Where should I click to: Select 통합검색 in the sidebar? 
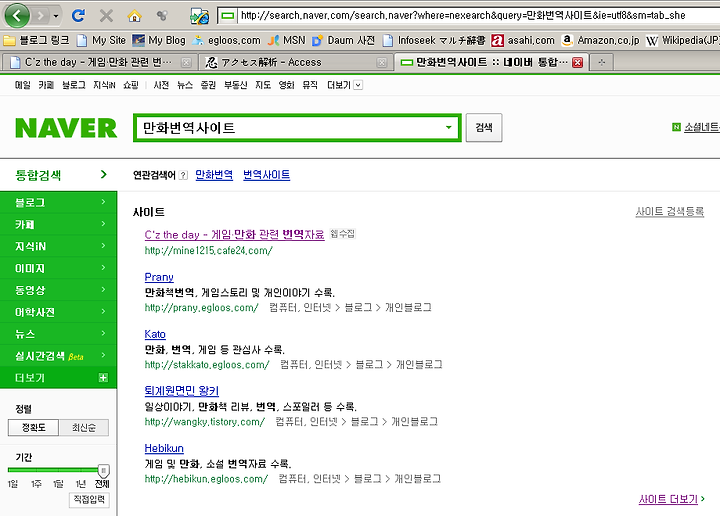click(58, 175)
